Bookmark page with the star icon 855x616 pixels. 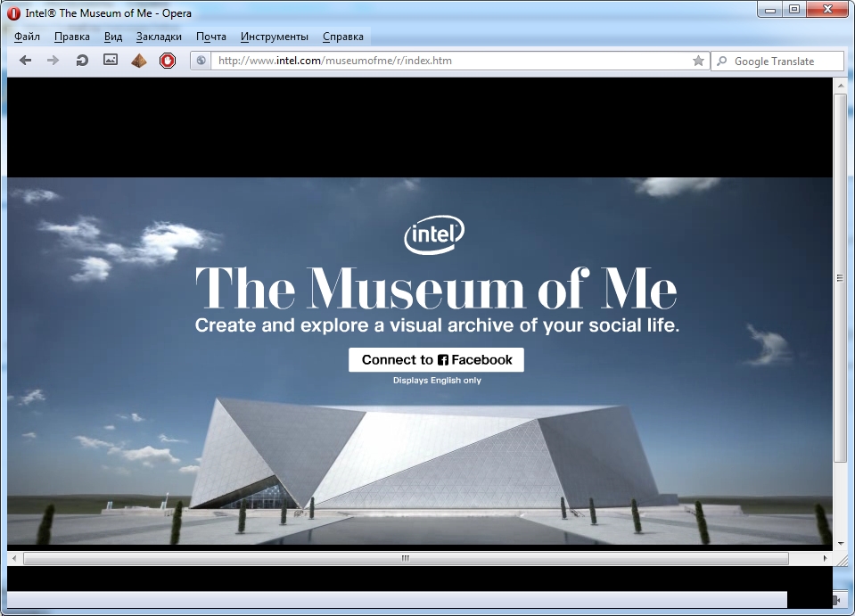pos(698,61)
